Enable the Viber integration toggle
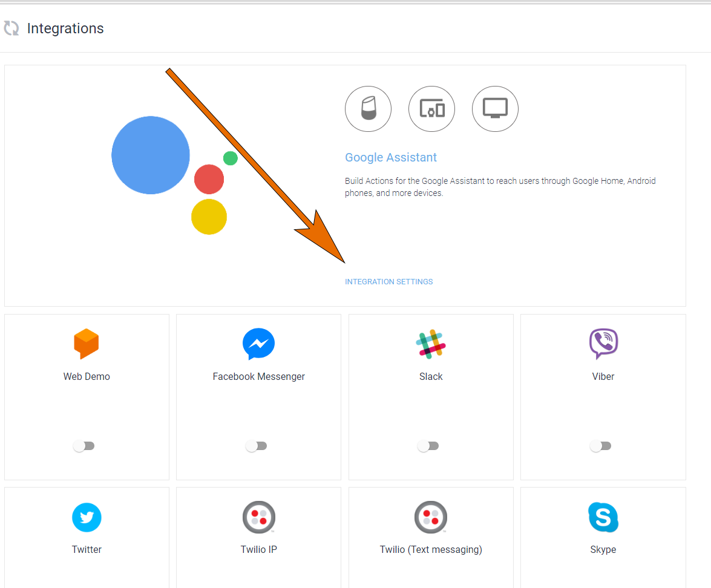This screenshot has height=588, width=711. pos(601,446)
